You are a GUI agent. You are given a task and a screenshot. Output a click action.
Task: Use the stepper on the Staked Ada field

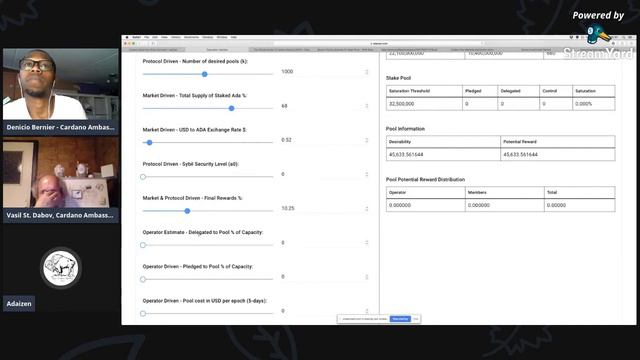[367, 106]
